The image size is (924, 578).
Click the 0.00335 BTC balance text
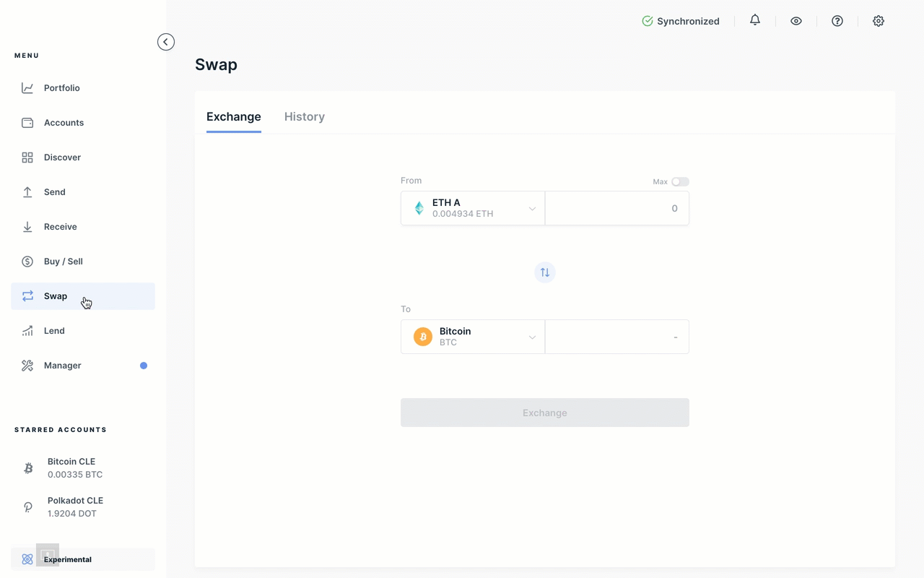point(75,475)
